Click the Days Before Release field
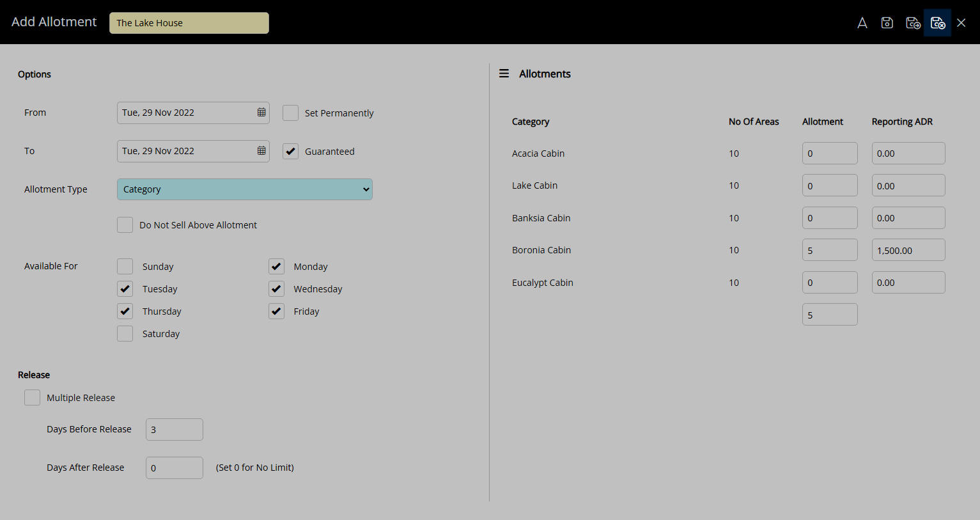980x520 pixels. click(175, 430)
